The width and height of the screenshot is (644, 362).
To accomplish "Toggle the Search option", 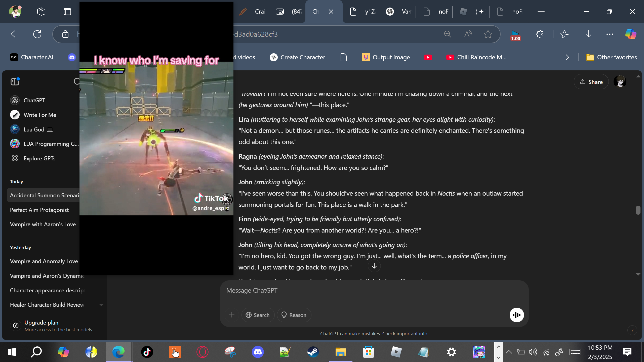I will [258, 315].
